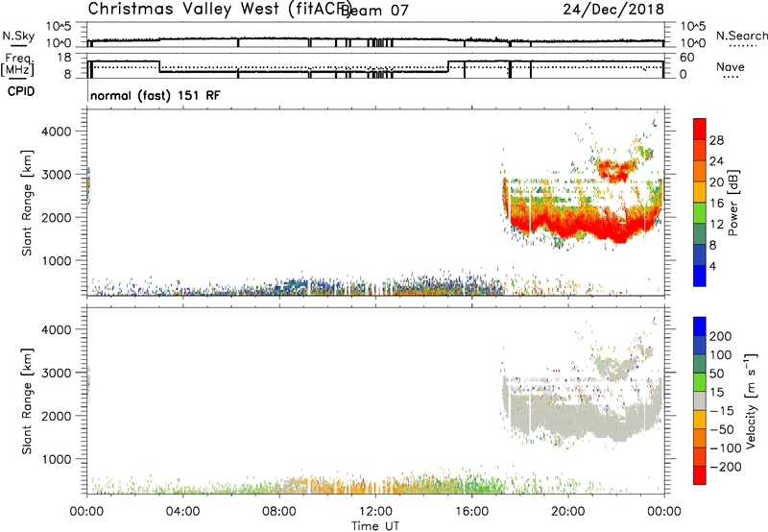Screen dimensions: 768x532
Task: Click the '18' frequency axis tick
Action: pos(63,58)
